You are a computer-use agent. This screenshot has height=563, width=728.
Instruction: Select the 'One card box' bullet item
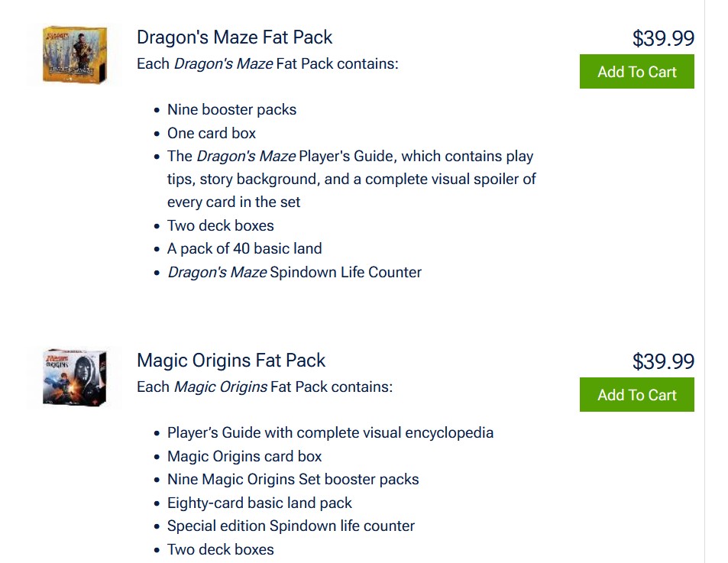click(211, 133)
